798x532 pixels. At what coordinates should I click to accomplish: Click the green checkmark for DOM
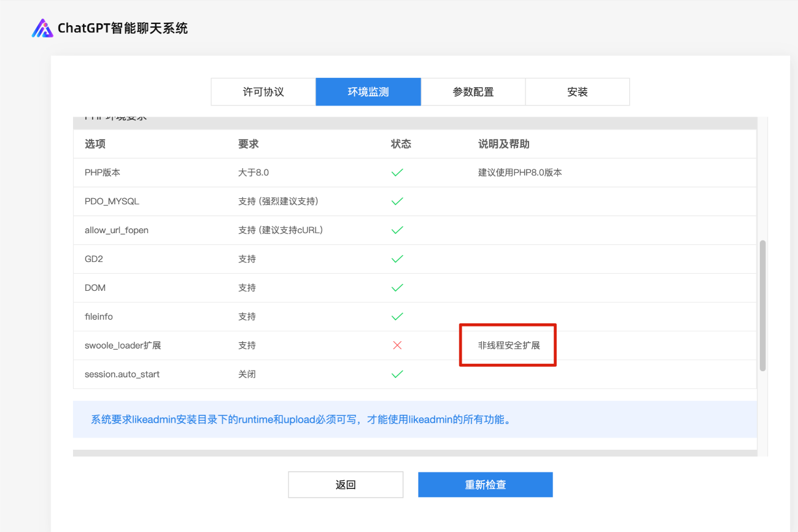tap(397, 288)
